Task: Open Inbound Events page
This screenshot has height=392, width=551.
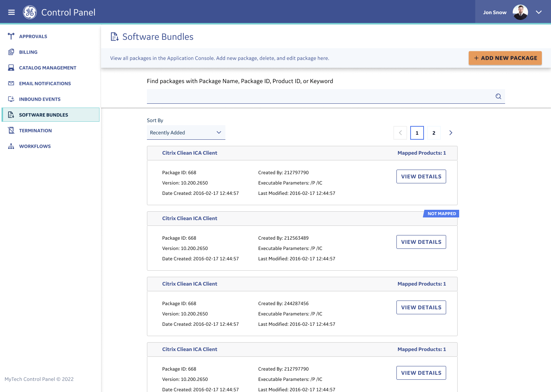Action: pos(40,99)
